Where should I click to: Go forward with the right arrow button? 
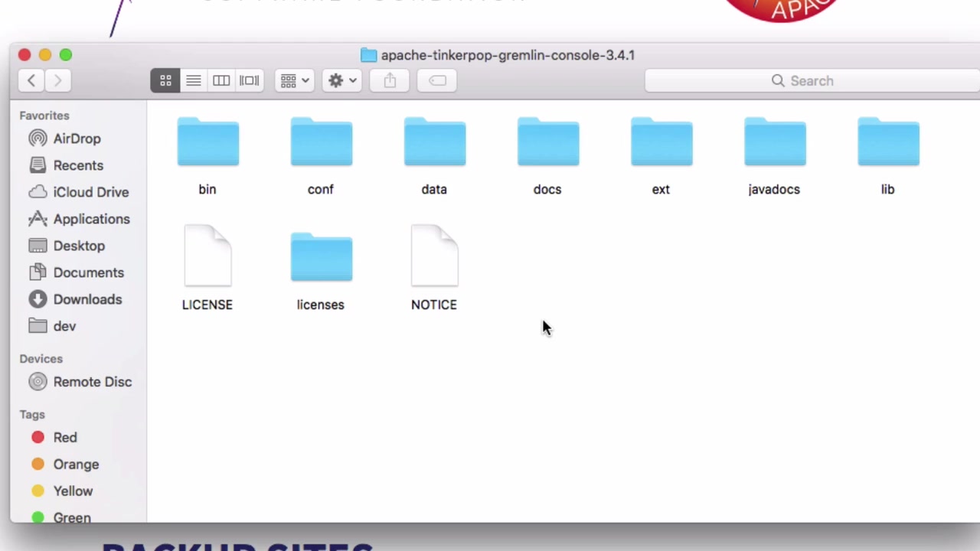57,80
